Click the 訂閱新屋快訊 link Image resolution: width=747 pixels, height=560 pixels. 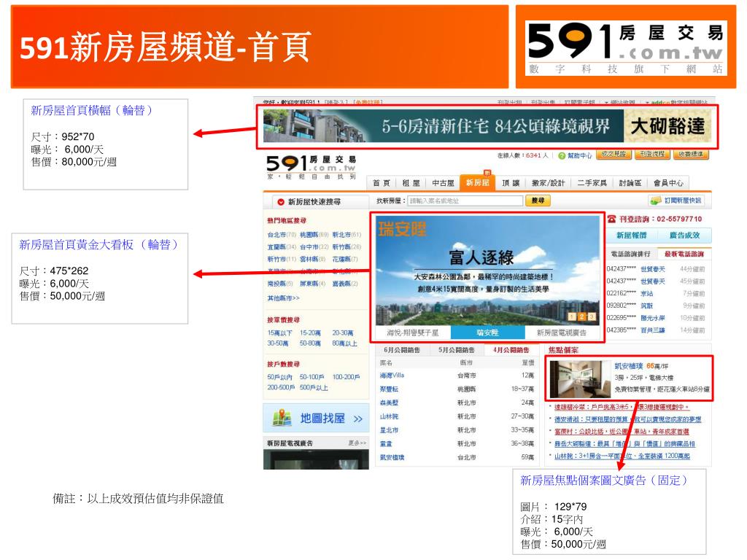point(683,201)
